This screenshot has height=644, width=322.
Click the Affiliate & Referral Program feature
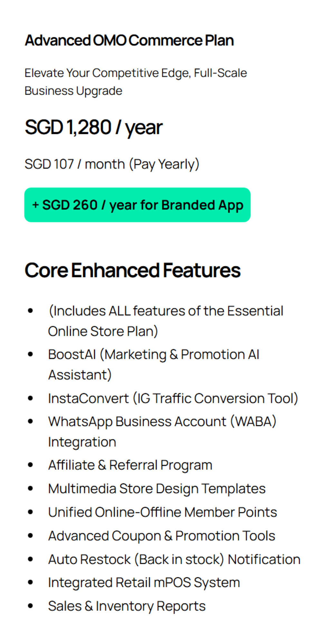(x=130, y=465)
